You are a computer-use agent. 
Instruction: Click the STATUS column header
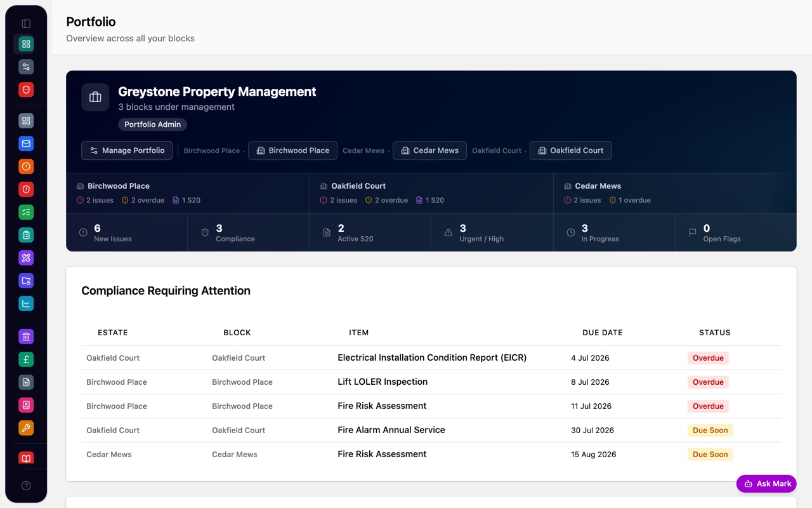(x=715, y=333)
